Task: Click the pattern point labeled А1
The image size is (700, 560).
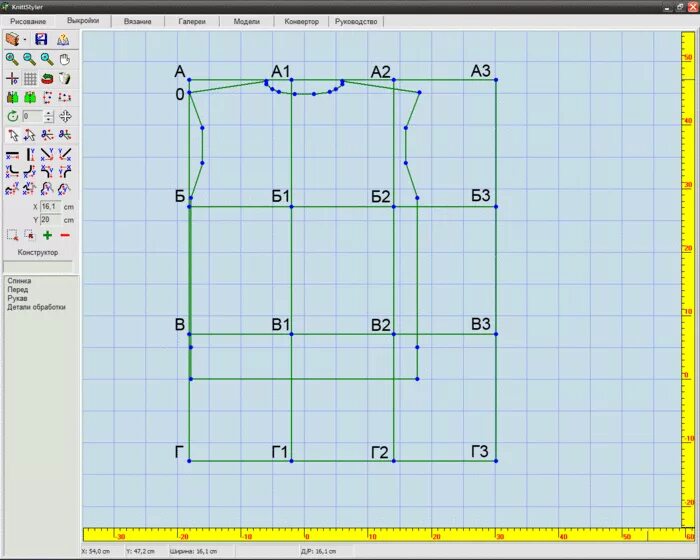Action: pos(292,80)
